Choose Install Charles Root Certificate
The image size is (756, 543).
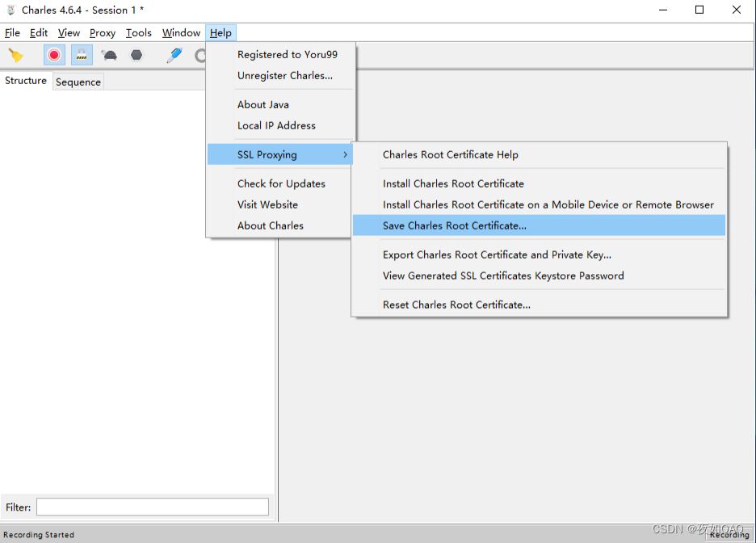539,183
